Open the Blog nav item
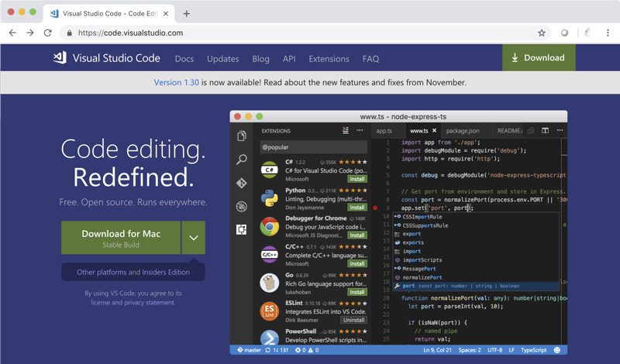 click(260, 59)
